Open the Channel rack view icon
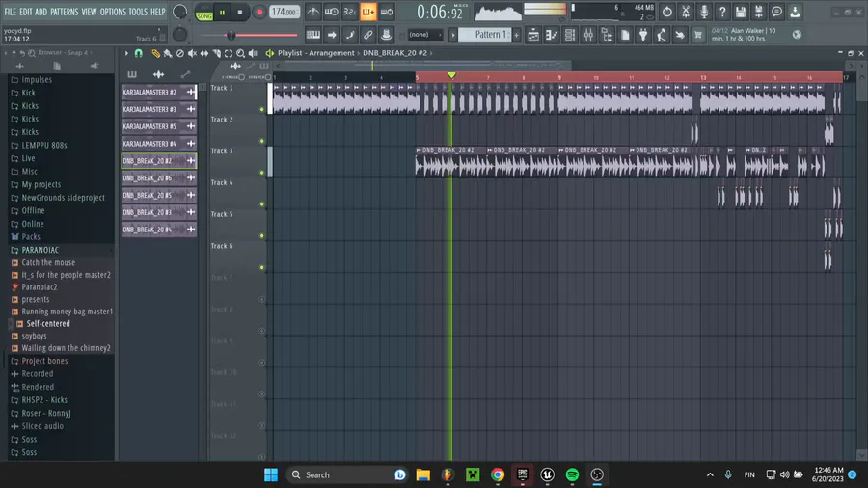Screen dimensions: 868x488 click(570, 35)
